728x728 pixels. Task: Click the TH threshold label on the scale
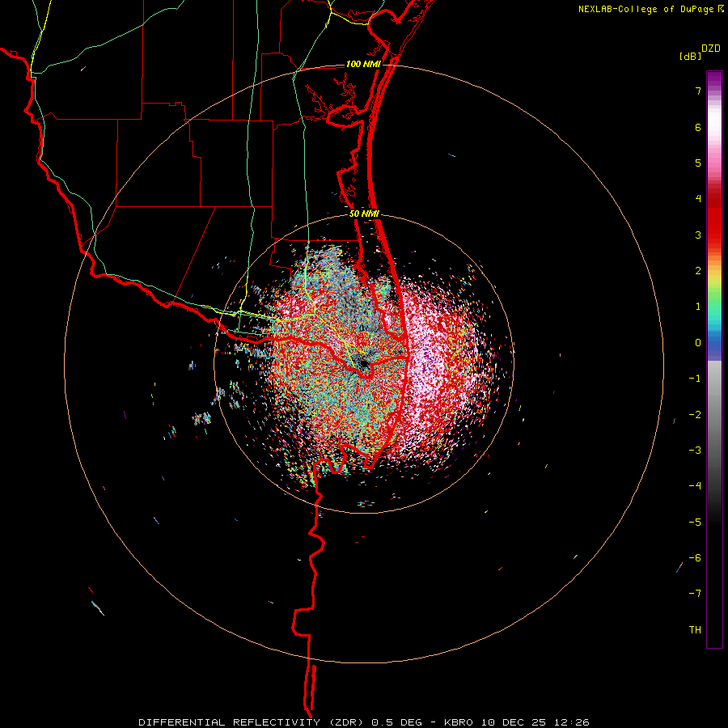[695, 630]
